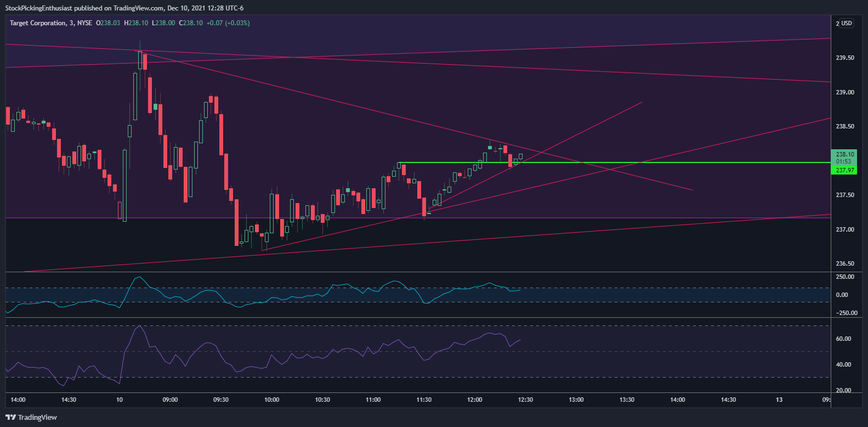Click the 60.00 RSI scale label
The width and height of the screenshot is (868, 427).
[843, 339]
